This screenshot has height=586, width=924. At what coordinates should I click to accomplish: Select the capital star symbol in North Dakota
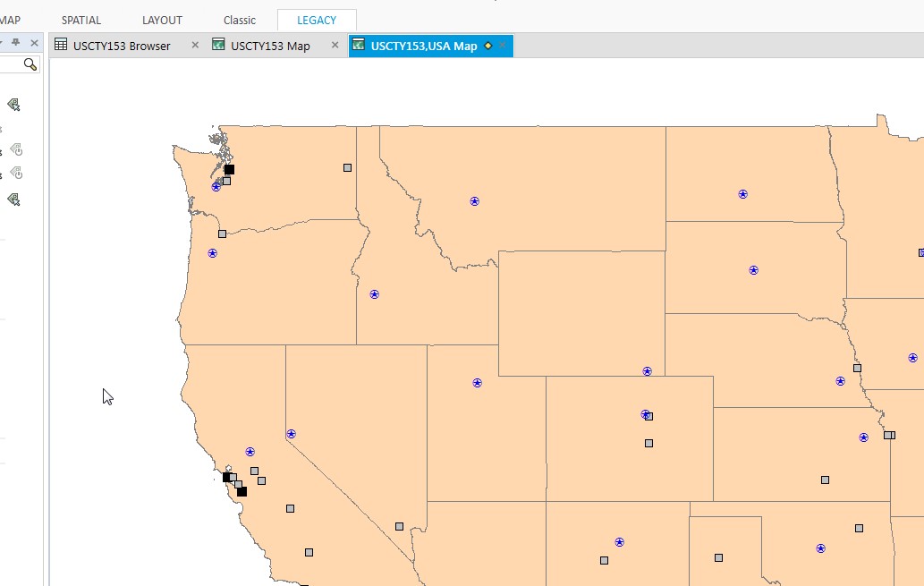(x=743, y=194)
